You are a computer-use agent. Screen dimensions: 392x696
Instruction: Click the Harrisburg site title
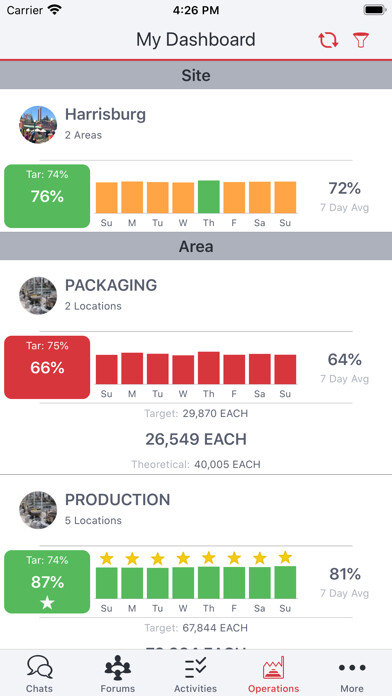tap(106, 115)
